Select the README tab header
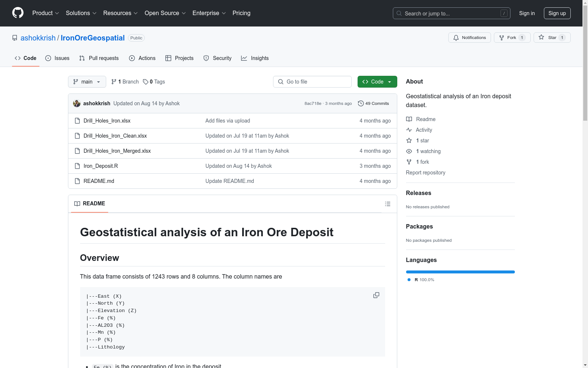Viewport: 588px width, 368px height. (90, 204)
